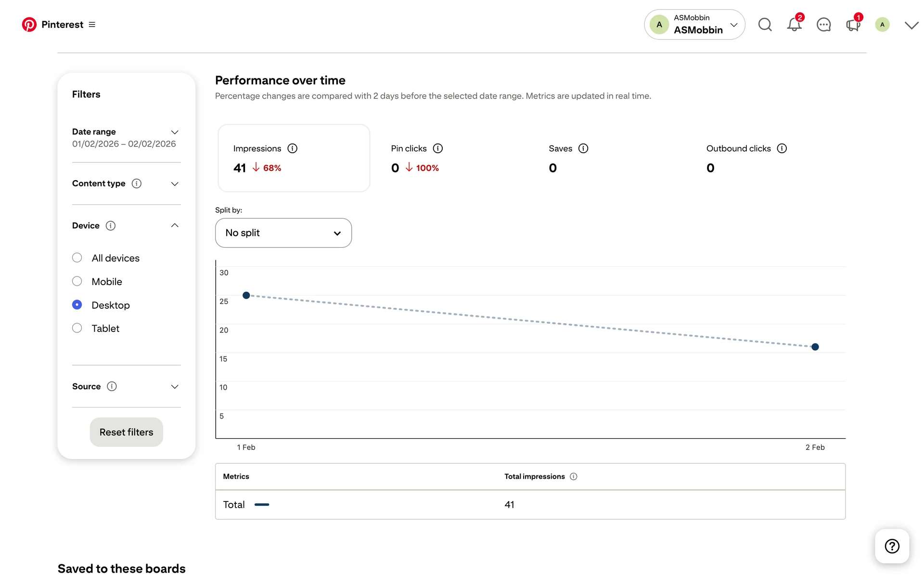This screenshot has width=924, height=578.
Task: Choose the Tablet radio button
Action: 77,328
